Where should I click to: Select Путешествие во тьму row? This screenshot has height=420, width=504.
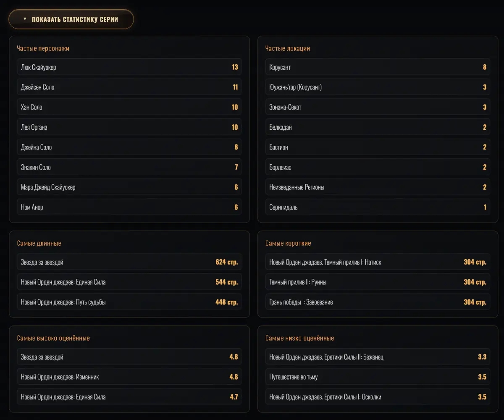[x=378, y=377]
